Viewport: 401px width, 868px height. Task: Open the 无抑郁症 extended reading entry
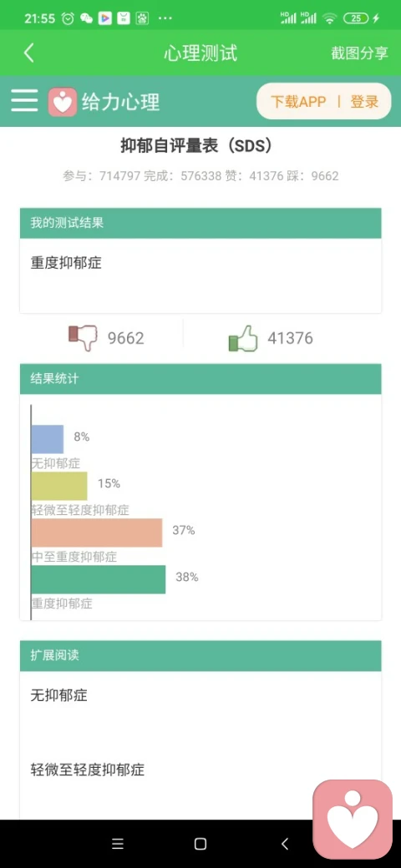click(x=58, y=695)
